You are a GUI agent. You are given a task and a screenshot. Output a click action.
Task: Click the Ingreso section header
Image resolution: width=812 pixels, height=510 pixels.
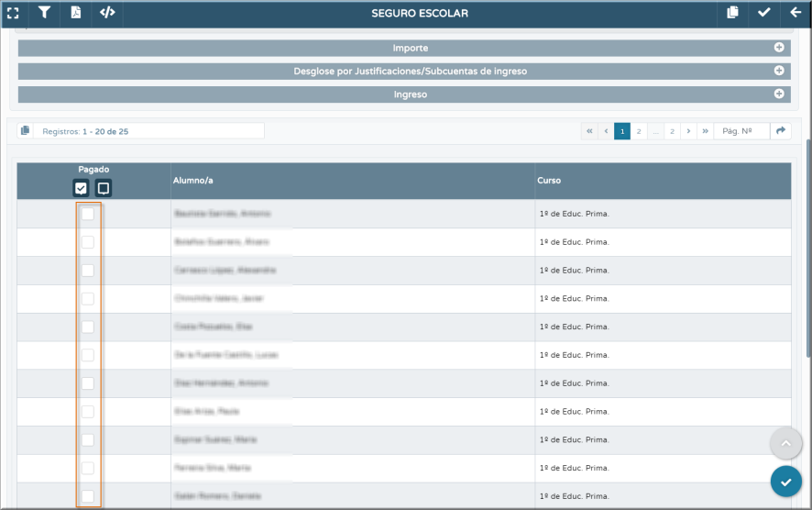pyautogui.click(x=404, y=94)
